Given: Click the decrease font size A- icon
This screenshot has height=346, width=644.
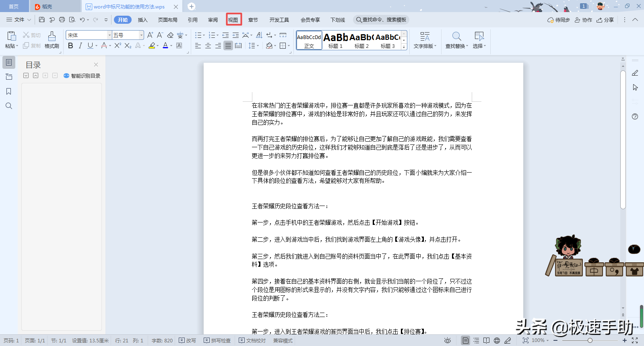Looking at the screenshot, I should point(160,35).
